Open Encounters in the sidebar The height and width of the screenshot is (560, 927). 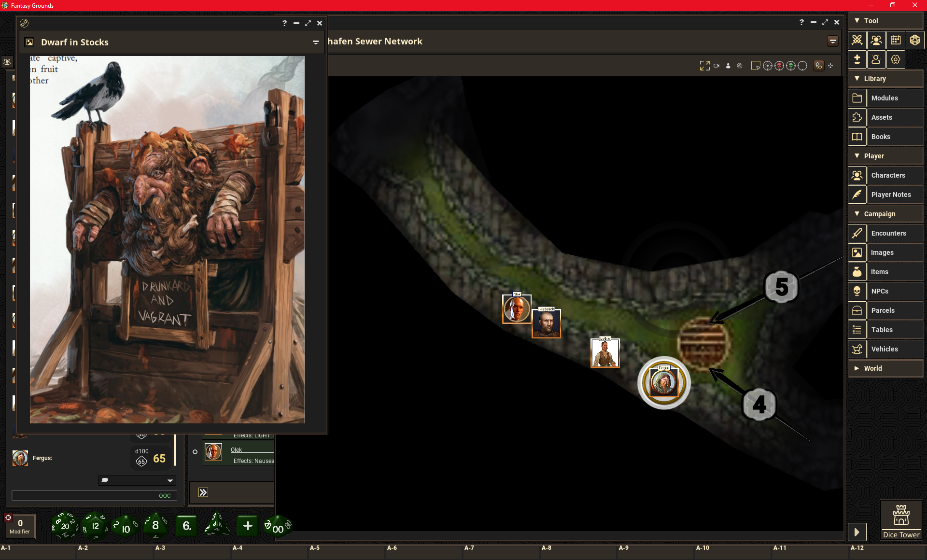click(x=885, y=233)
